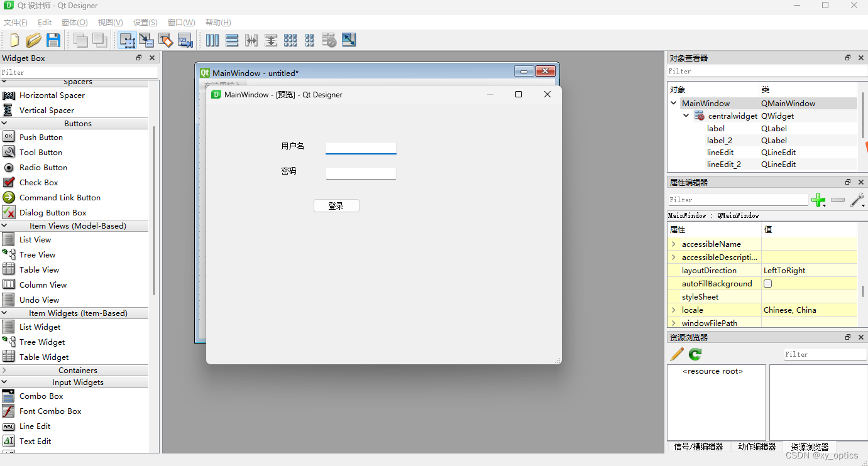
Task: Float the Widget Box panel
Action: (x=139, y=58)
